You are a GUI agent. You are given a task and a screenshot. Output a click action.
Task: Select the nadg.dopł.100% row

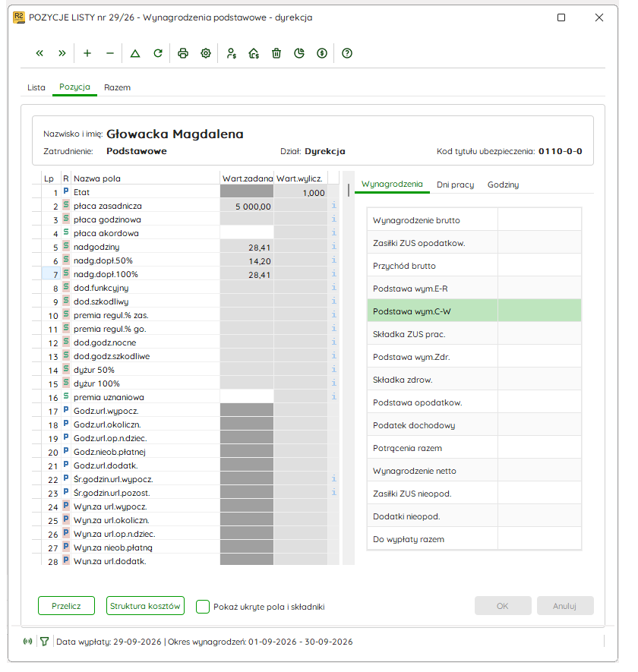185,274
